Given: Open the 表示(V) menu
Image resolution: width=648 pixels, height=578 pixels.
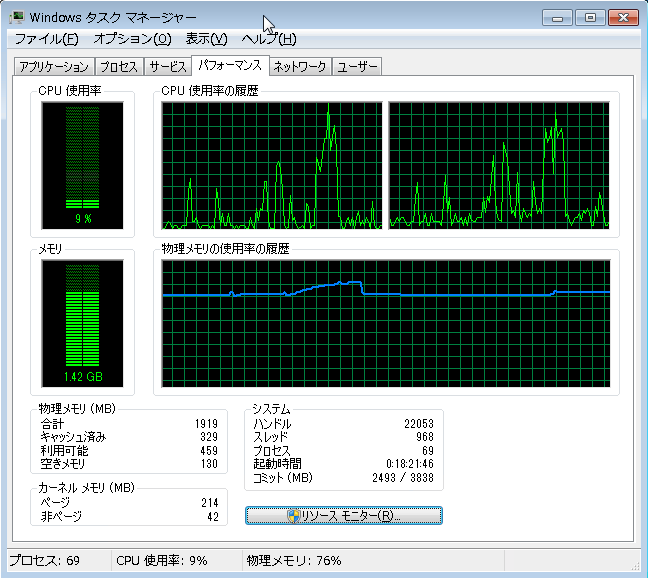Looking at the screenshot, I should click(x=206, y=39).
